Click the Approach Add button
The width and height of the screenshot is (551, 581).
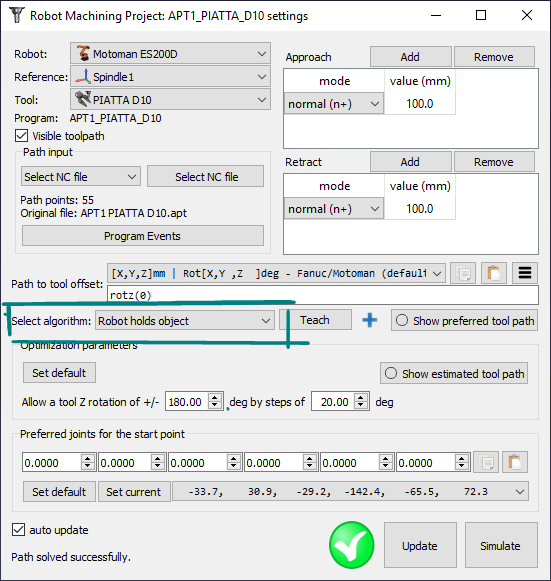pos(411,57)
